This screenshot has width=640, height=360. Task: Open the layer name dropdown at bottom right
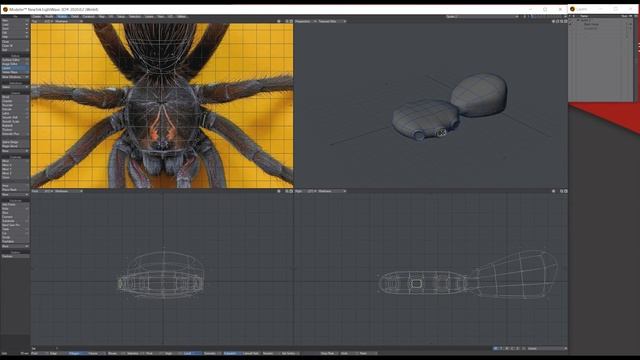547,349
